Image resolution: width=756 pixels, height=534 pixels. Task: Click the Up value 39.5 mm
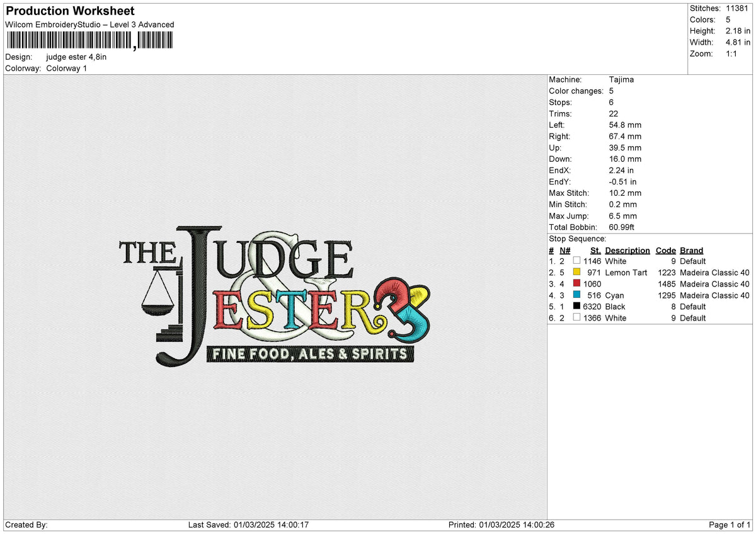tap(625, 147)
